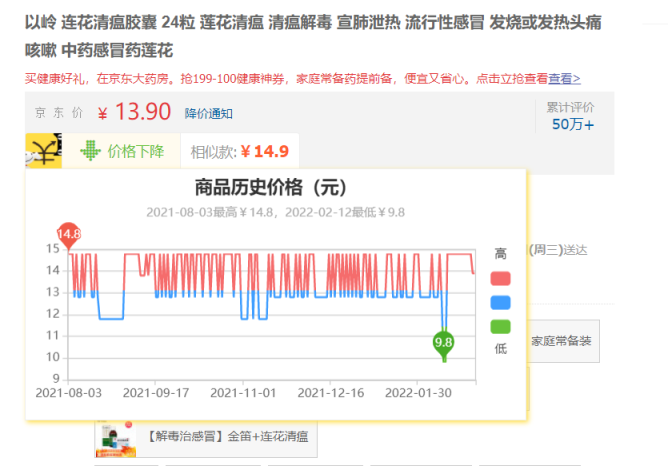Open the 50万+ cumulative reviews link

572,125
